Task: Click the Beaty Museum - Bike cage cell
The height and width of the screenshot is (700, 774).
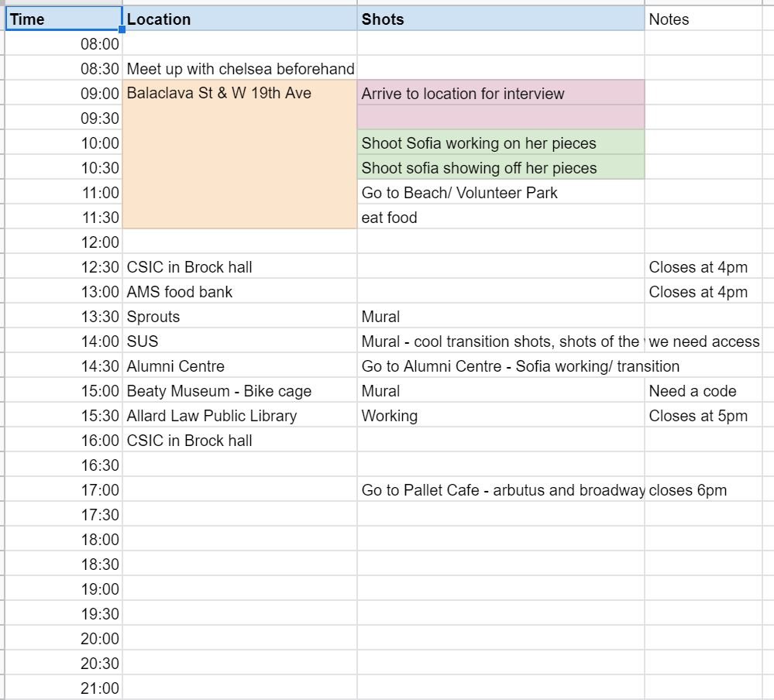Action: tap(239, 391)
